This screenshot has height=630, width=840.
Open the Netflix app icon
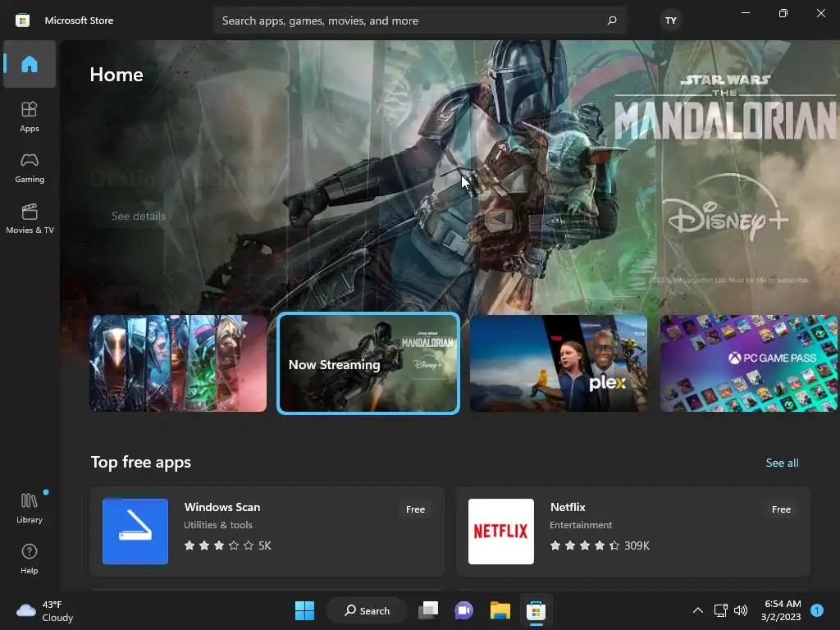coord(501,532)
